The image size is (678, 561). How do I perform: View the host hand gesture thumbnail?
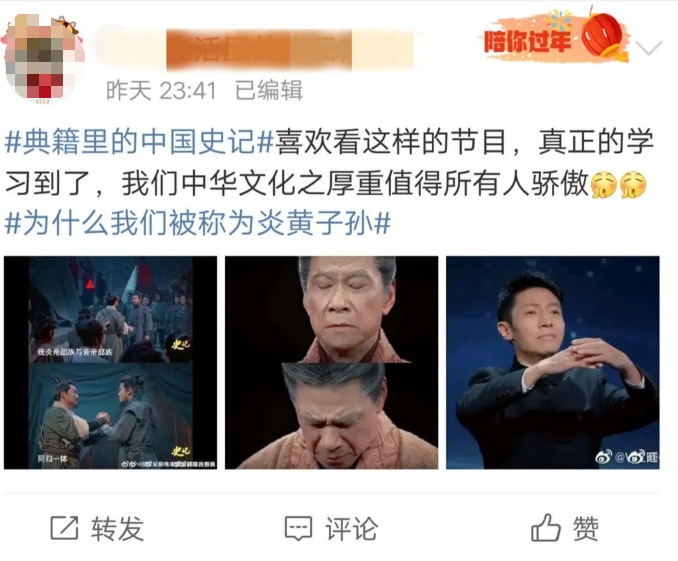(553, 362)
